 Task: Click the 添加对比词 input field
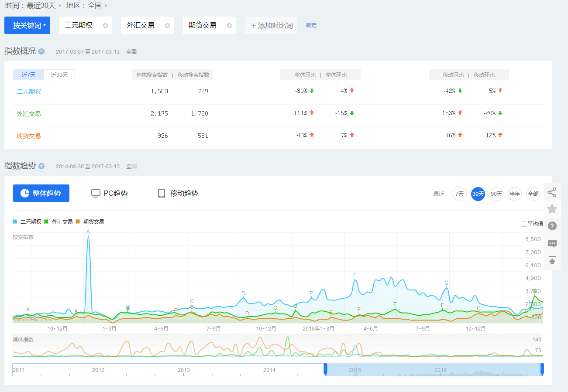(x=271, y=25)
